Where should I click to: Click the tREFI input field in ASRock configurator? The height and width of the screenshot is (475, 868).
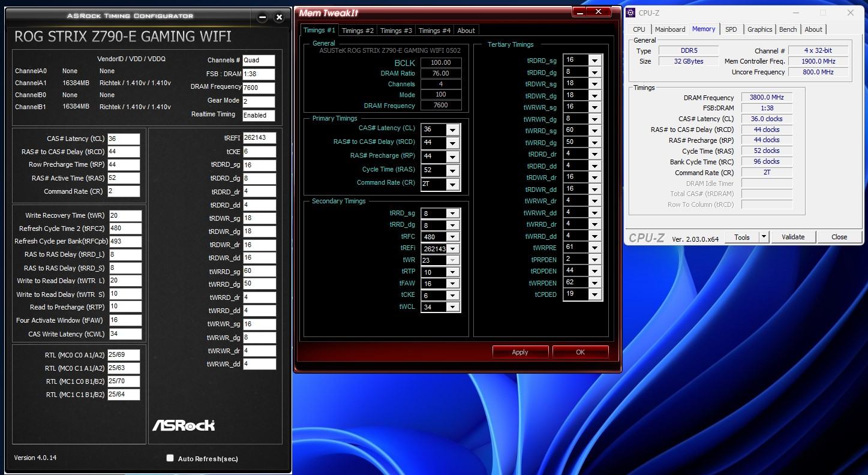coord(259,138)
